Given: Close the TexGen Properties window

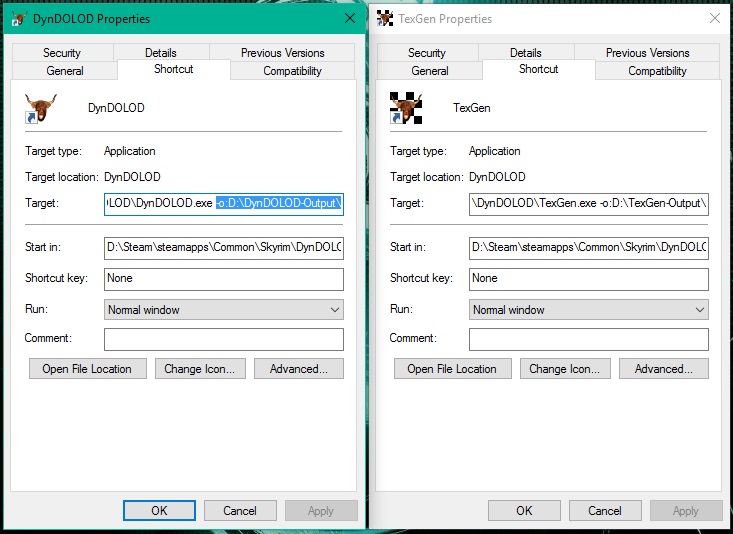Looking at the screenshot, I should tap(715, 18).
